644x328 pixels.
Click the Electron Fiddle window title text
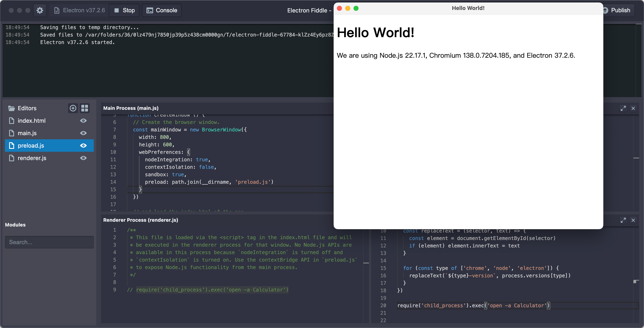pyautogui.click(x=309, y=10)
